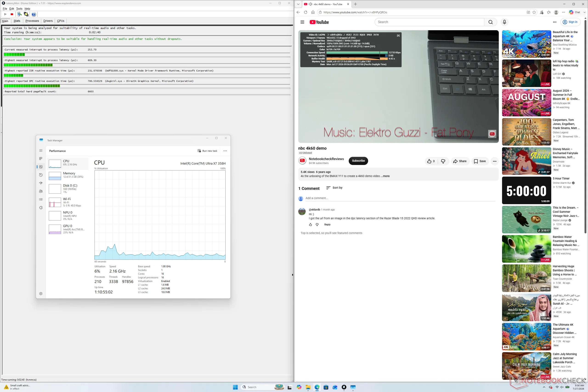Go to the Edge home page icon
The image size is (588, 392).
pyautogui.click(x=313, y=12)
